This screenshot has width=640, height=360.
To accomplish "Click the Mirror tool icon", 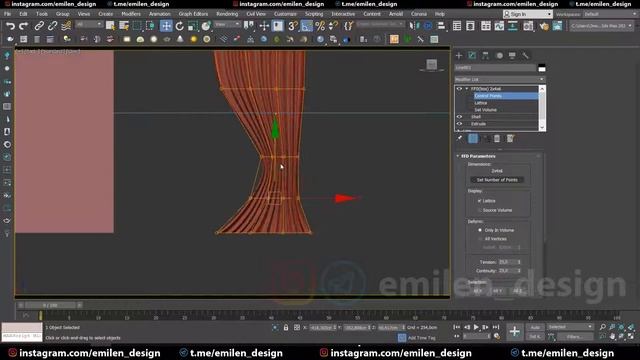I will (x=414, y=26).
